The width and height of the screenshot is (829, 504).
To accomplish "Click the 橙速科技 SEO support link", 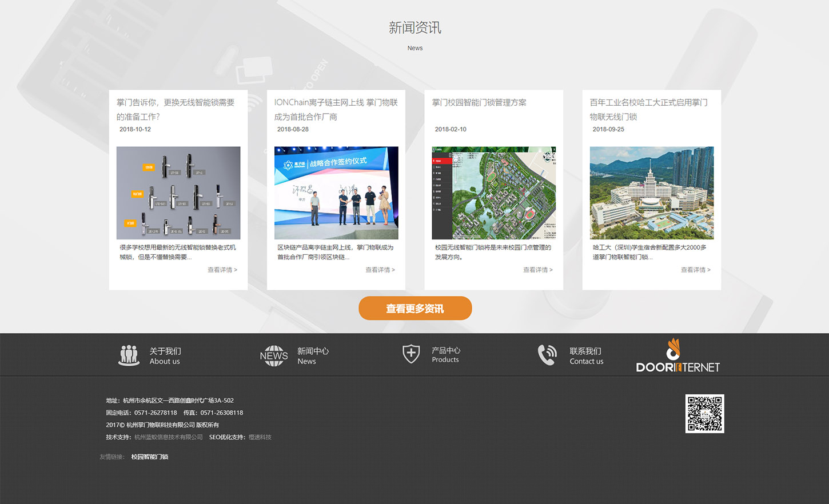I will point(260,437).
